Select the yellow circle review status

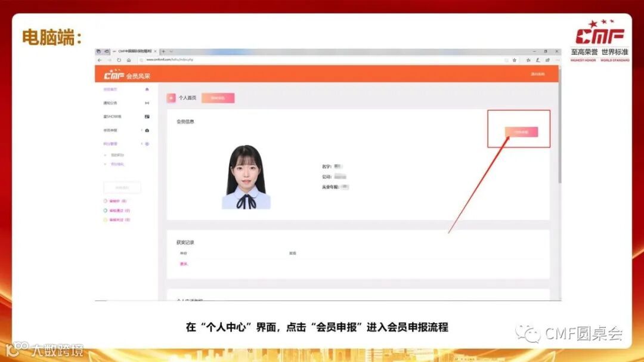tap(117, 220)
